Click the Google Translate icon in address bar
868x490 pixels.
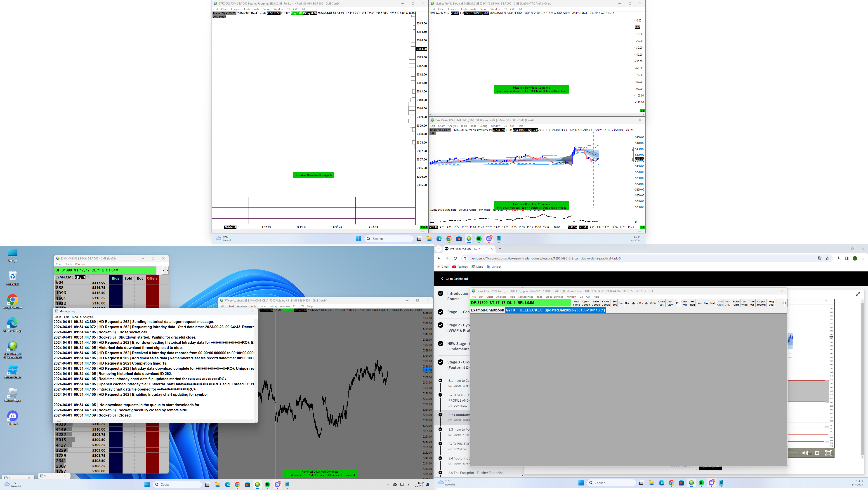point(820,259)
